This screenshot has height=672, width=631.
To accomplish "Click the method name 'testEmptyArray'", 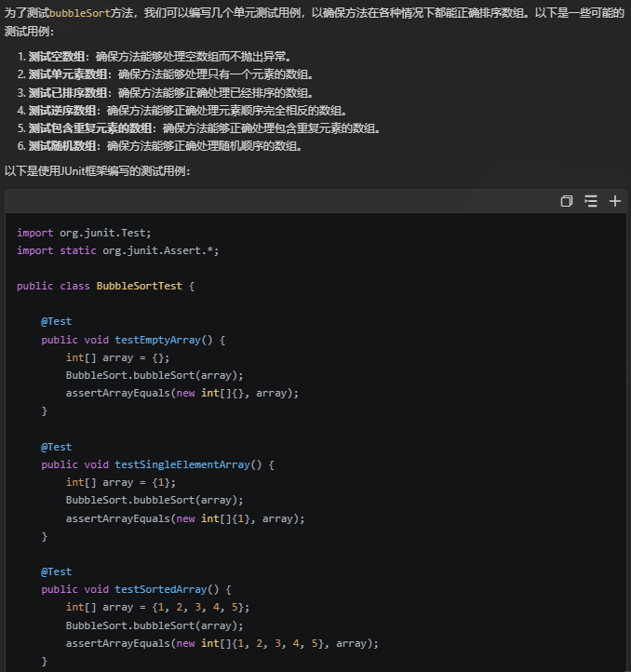I will [158, 340].
